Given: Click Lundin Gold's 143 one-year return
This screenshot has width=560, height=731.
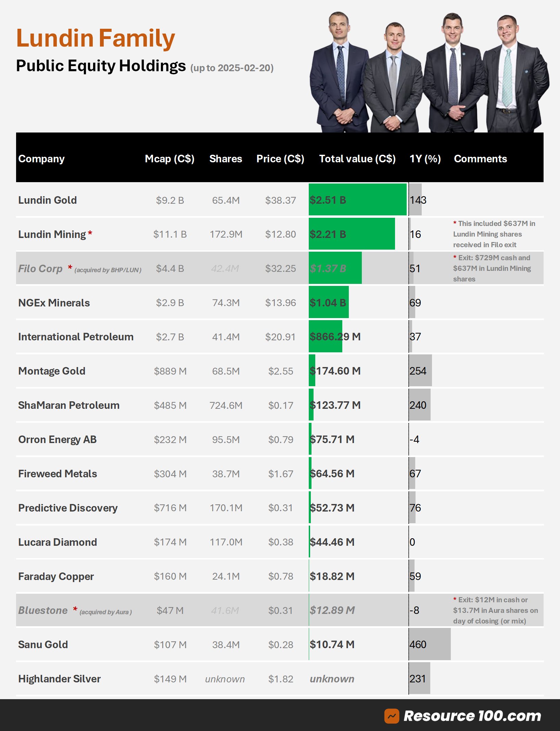Looking at the screenshot, I should pyautogui.click(x=418, y=200).
